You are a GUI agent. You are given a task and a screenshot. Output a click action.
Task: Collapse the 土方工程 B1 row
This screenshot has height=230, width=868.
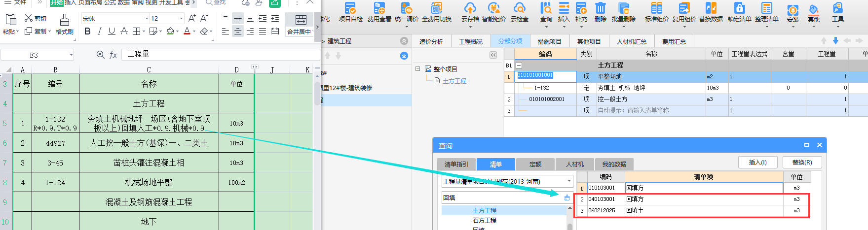coord(519,65)
